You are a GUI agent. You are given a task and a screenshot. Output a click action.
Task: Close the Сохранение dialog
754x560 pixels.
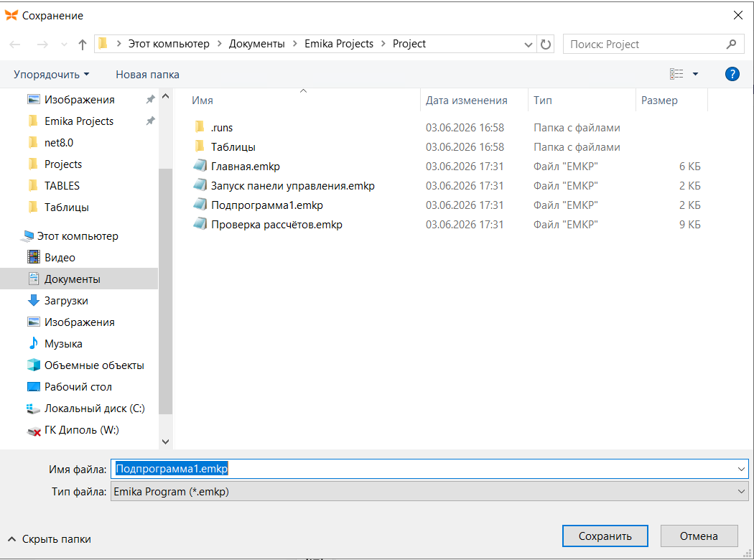738,15
